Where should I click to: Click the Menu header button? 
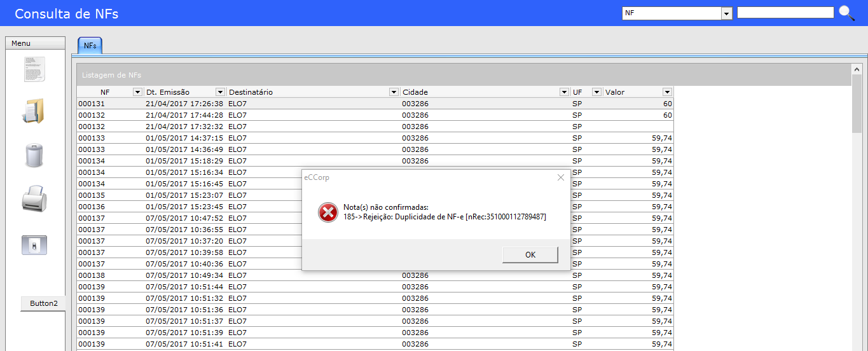35,43
